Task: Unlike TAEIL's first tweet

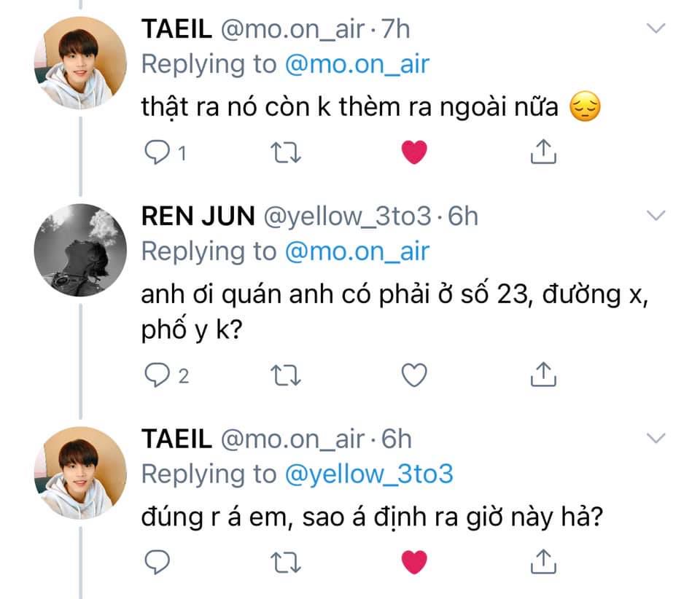Action: pos(414,152)
